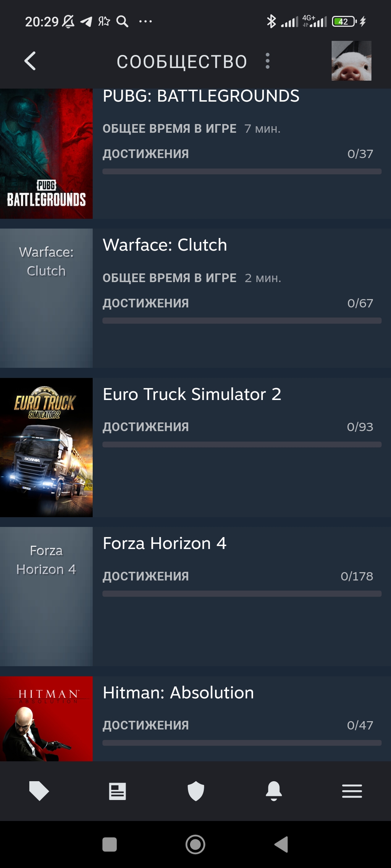The width and height of the screenshot is (391, 868).
Task: Open the Store tag icon tab
Action: click(x=39, y=791)
